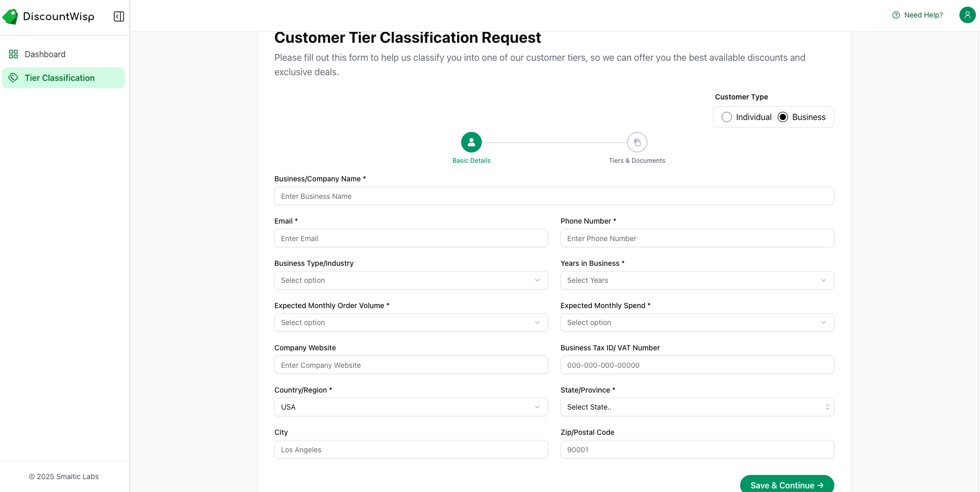The width and height of the screenshot is (980, 492).
Task: Click the Tiers & Documents step icon
Action: (637, 142)
